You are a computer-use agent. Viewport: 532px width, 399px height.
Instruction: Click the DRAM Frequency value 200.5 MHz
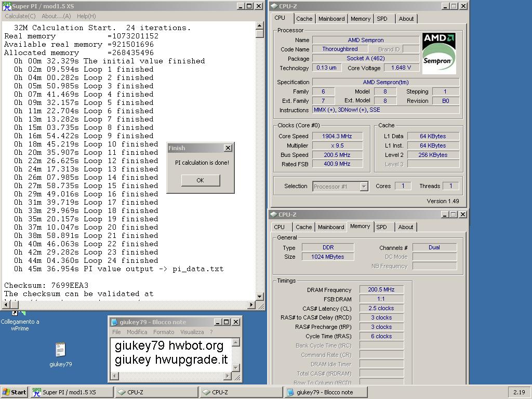point(381,289)
